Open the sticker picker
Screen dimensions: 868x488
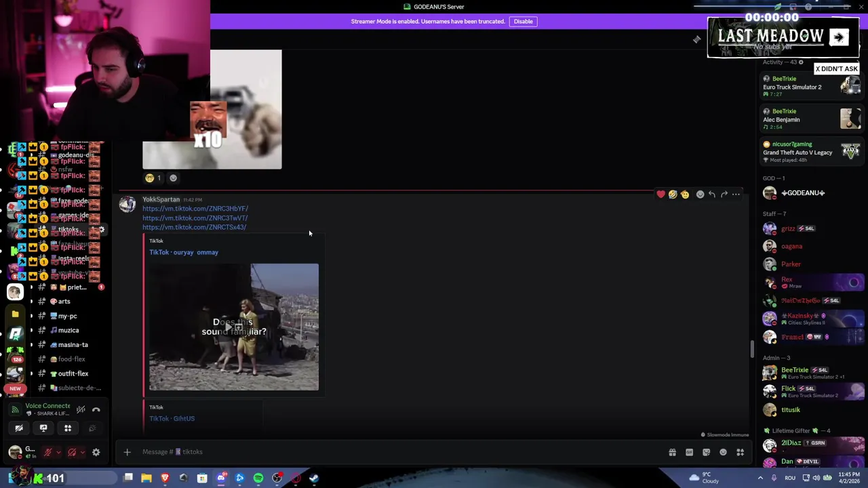(x=706, y=452)
